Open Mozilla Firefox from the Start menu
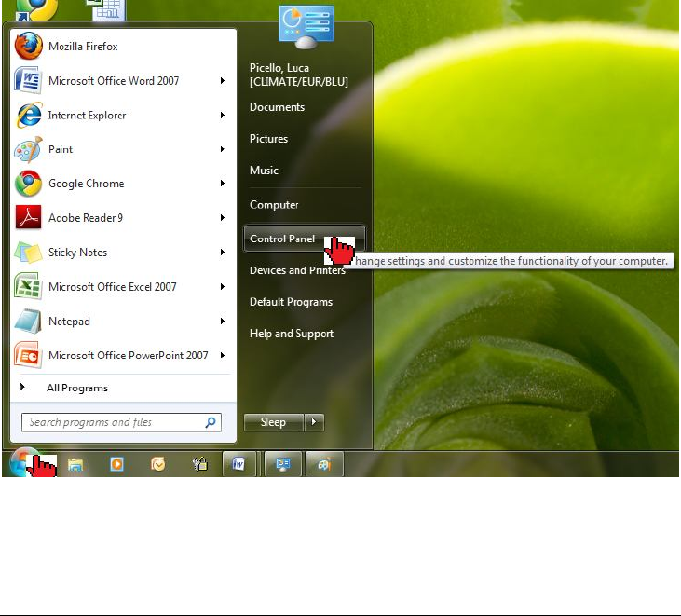Image resolution: width=681 pixels, height=616 pixels. pyautogui.click(x=82, y=47)
